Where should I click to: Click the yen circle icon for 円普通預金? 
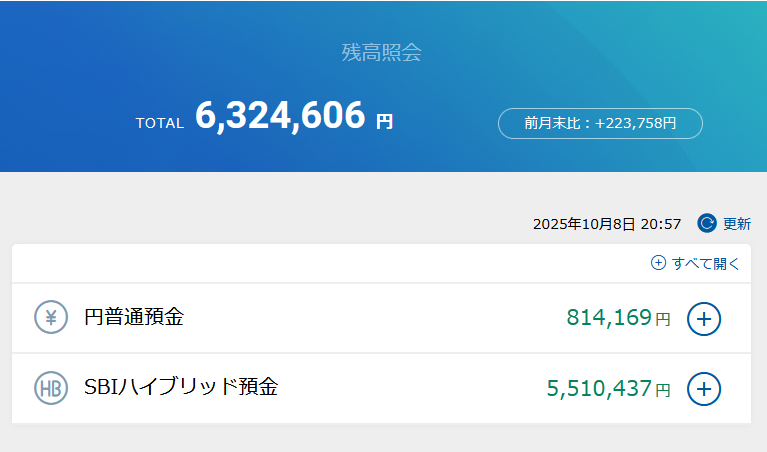50,318
